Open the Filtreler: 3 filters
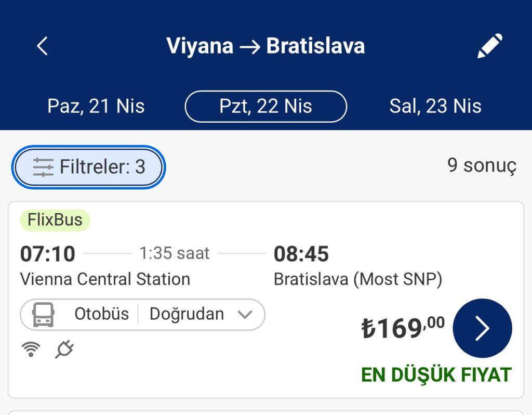Viewport: 532px width, 415px height. [x=88, y=167]
